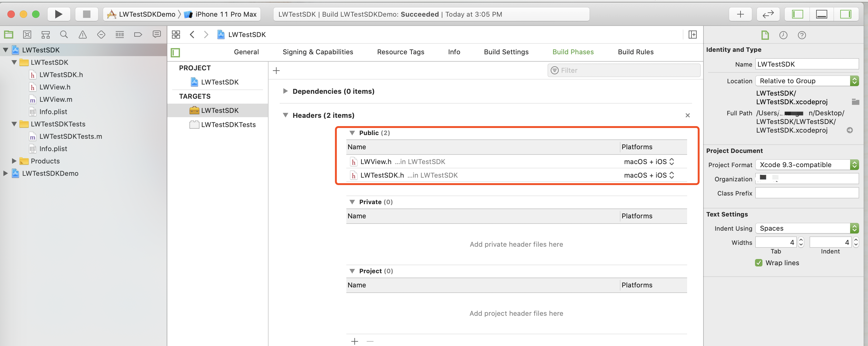Open the Indent Using Spaces dropdown
The image size is (868, 346).
coord(807,228)
